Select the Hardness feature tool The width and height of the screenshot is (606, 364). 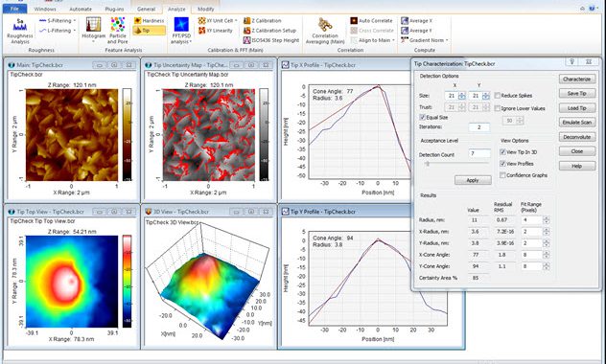(x=149, y=20)
